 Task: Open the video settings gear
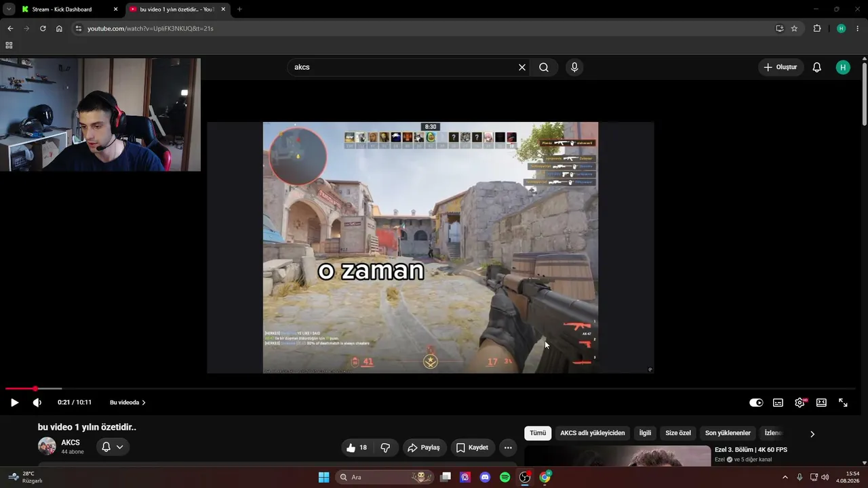(x=800, y=403)
